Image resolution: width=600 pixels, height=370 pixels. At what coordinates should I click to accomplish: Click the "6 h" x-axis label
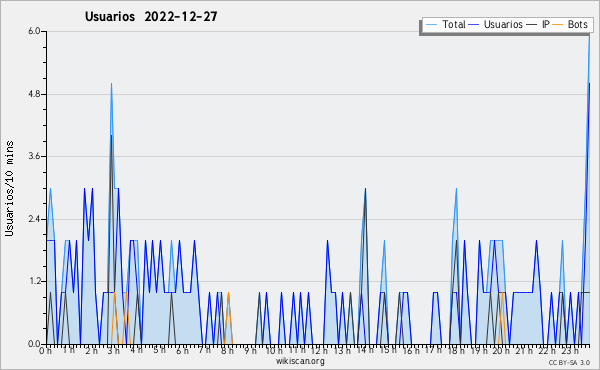[182, 351]
